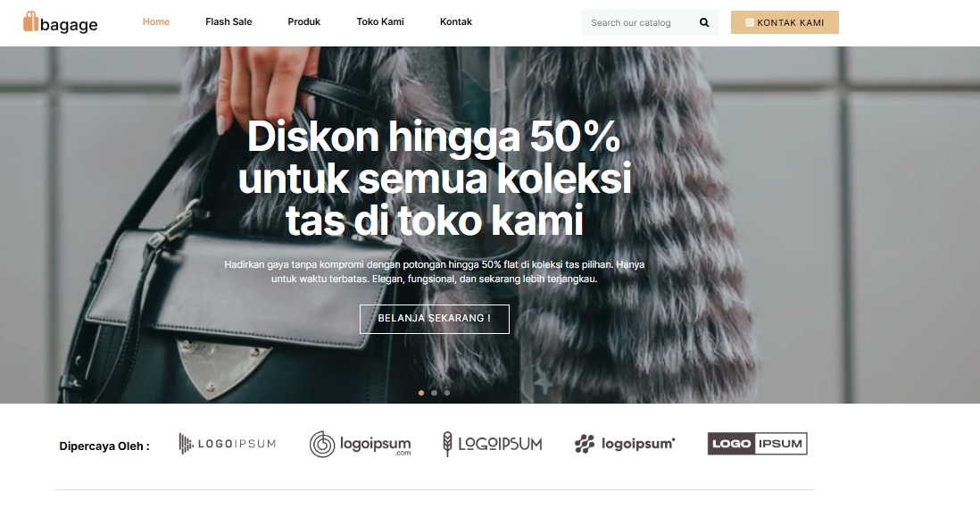Visit the Toko Kami page

click(380, 22)
